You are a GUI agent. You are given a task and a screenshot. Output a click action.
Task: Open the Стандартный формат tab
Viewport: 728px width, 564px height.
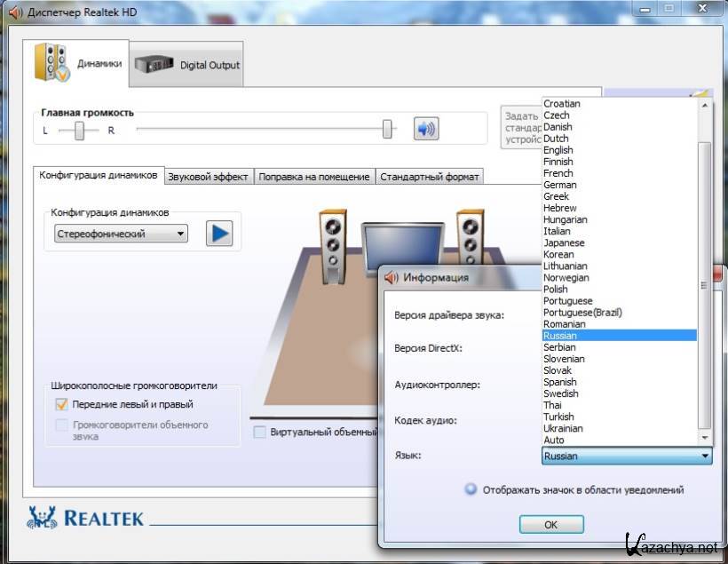430,177
